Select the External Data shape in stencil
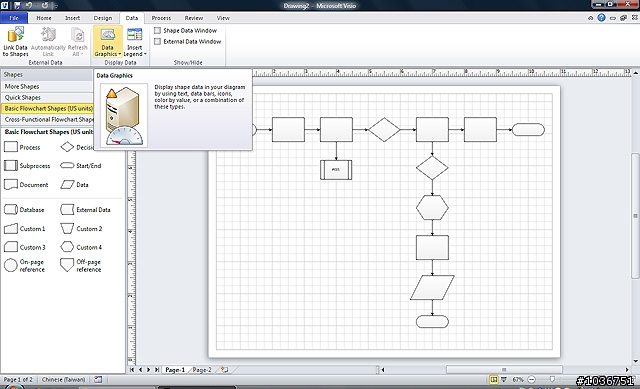This screenshot has height=389, width=640. (x=85, y=210)
